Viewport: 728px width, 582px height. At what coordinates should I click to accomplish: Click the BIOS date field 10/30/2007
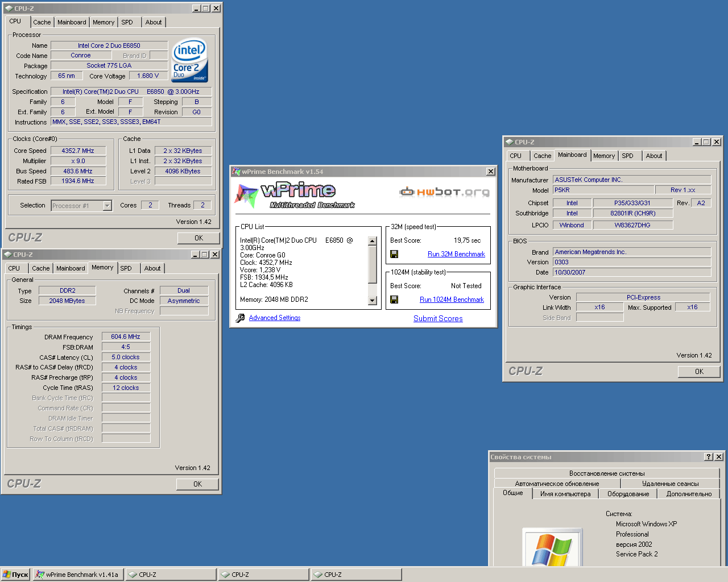(x=632, y=272)
